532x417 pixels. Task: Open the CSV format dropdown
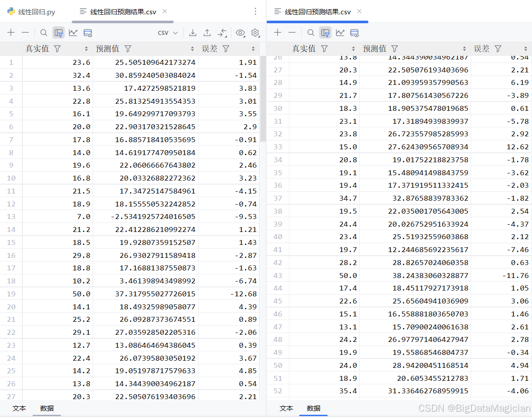tap(168, 33)
